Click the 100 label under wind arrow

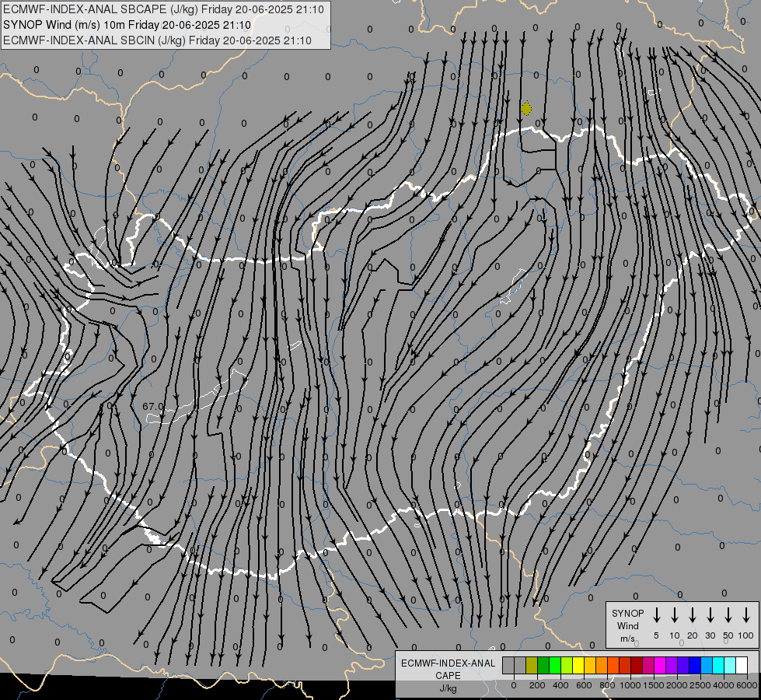point(746,635)
